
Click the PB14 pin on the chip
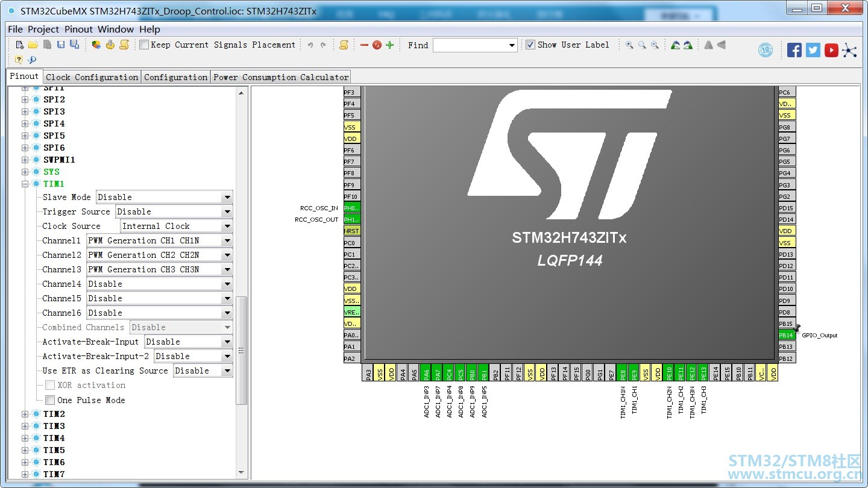click(787, 335)
